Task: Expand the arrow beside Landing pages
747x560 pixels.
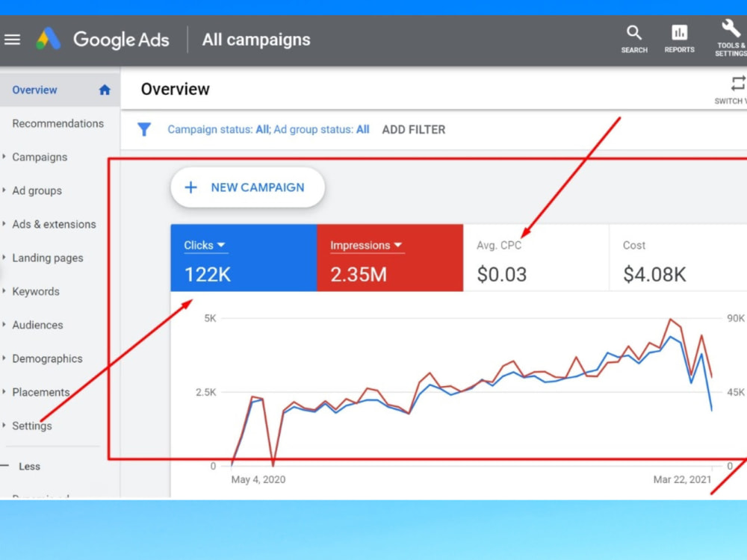Action: (x=4, y=257)
